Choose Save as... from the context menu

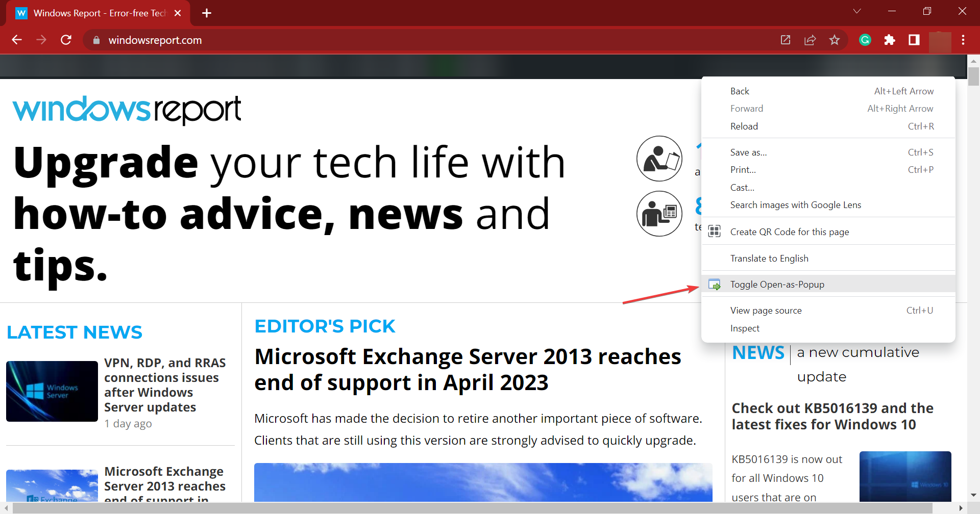828,152
